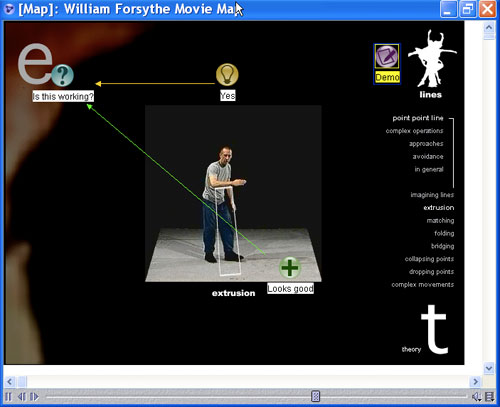Close the William Forsythe Movie Map window
This screenshot has height=407, width=500.
(x=487, y=9)
